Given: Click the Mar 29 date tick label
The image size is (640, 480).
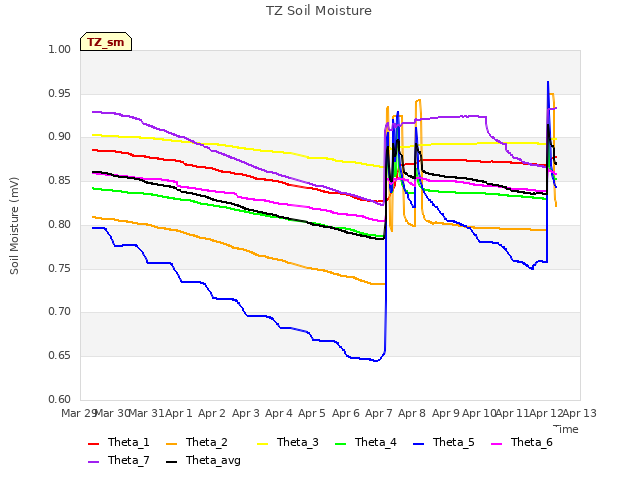Looking at the screenshot, I should [x=78, y=413].
